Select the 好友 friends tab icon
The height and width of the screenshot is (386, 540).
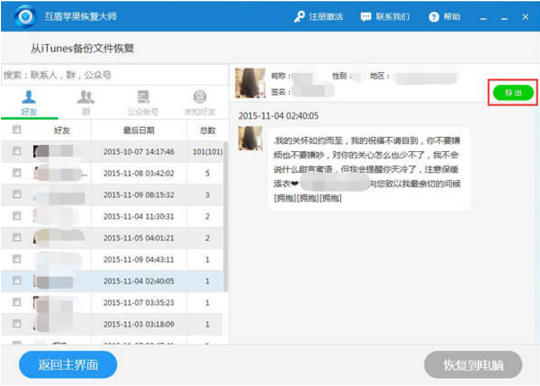29,97
